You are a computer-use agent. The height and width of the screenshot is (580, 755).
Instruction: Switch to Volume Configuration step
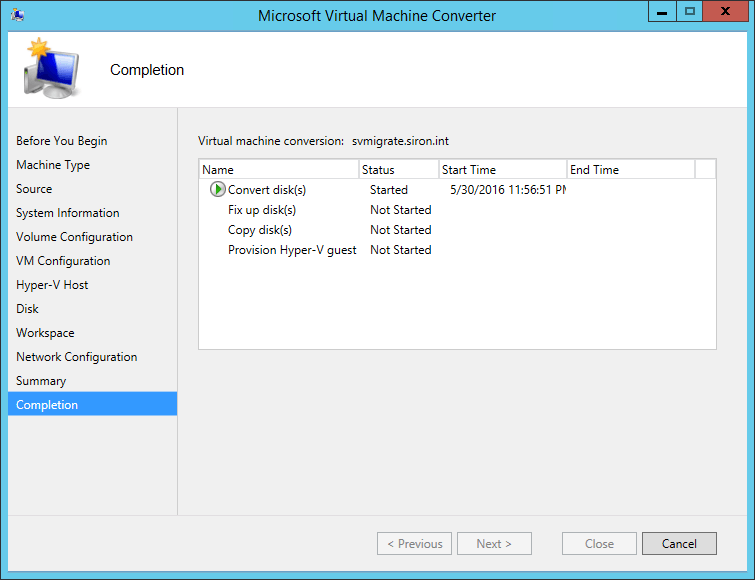tap(74, 237)
